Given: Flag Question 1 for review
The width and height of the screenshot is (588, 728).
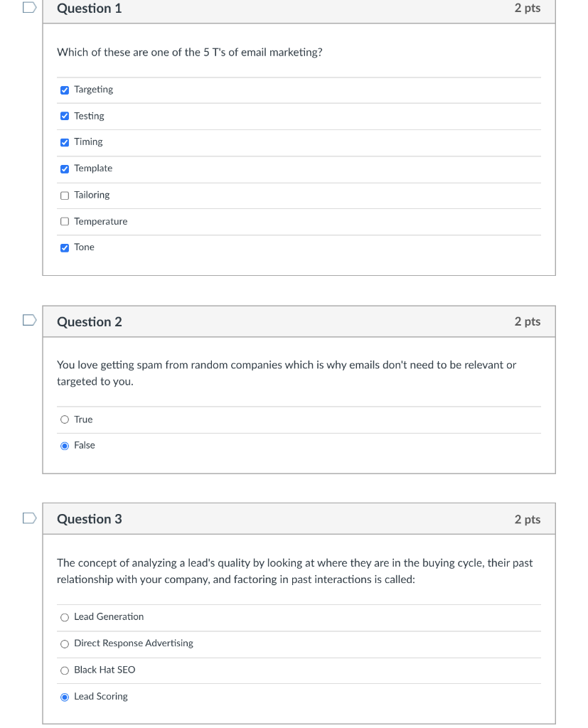Looking at the screenshot, I should pos(29,8).
